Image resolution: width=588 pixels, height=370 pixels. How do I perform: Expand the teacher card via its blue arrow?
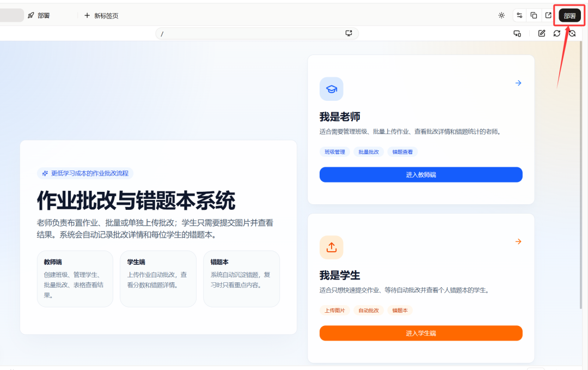518,83
